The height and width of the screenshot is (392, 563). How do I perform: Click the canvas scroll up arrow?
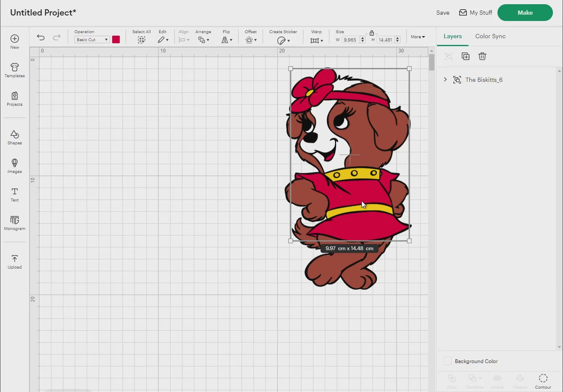431,51
